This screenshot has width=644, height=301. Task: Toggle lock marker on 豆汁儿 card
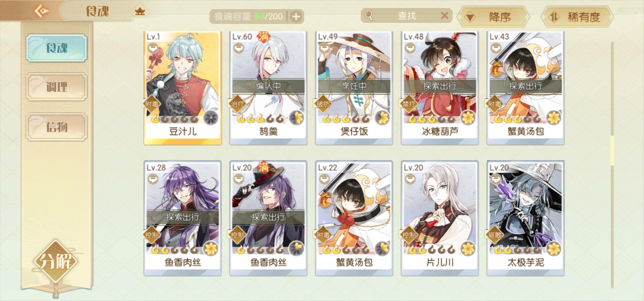tap(153, 48)
